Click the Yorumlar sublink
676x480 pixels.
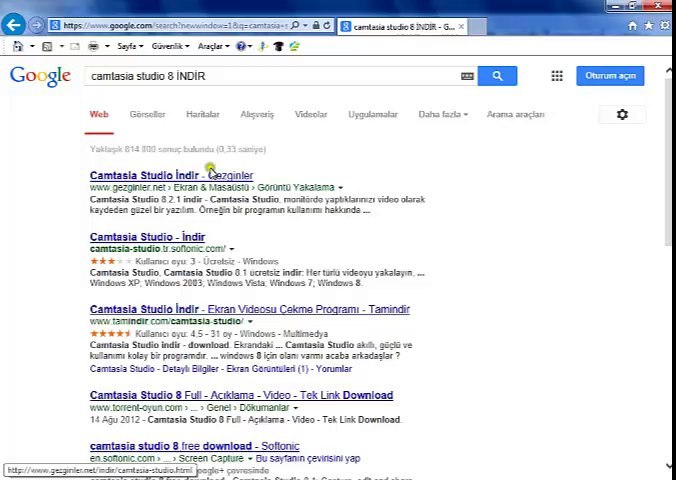[334, 369]
